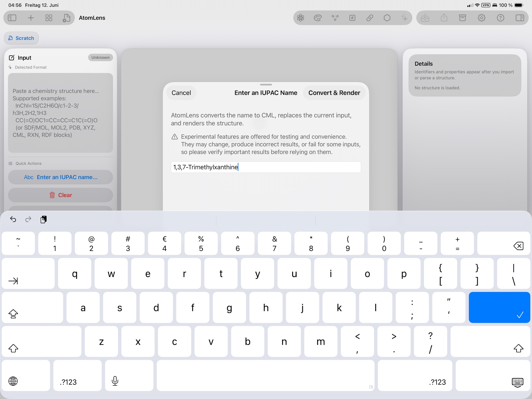Tap the keyboard paste clipboard icon

[x=44, y=219]
